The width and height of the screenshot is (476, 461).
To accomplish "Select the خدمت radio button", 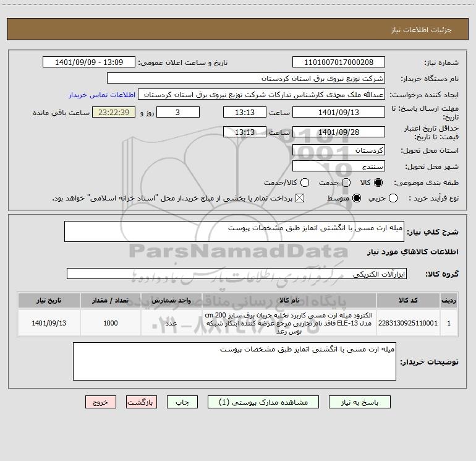I will [x=346, y=183].
